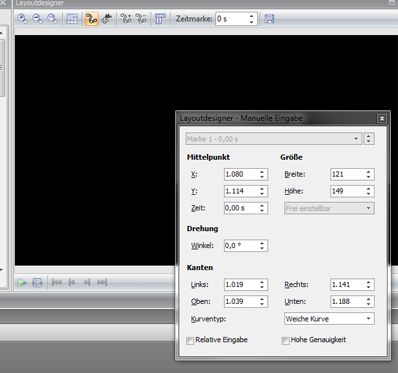The height and width of the screenshot is (373, 398).
Task: Click the X value spinner arrows
Action: click(262, 174)
